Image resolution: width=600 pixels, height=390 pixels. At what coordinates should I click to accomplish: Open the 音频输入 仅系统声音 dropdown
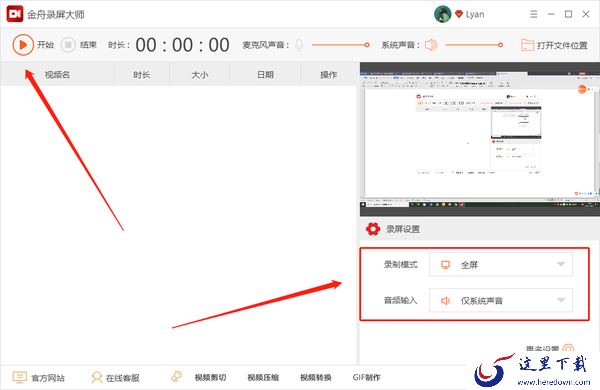pyautogui.click(x=501, y=300)
